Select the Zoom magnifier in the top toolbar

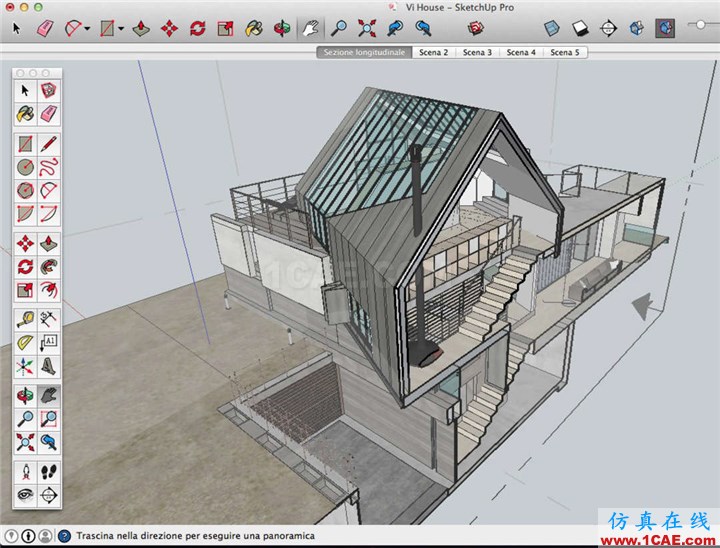pyautogui.click(x=339, y=28)
